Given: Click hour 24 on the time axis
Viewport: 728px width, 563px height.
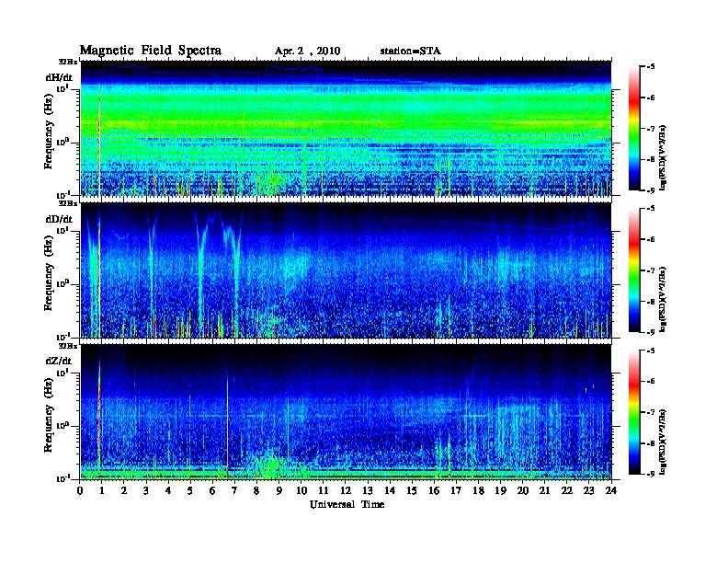Looking at the screenshot, I should click(611, 490).
